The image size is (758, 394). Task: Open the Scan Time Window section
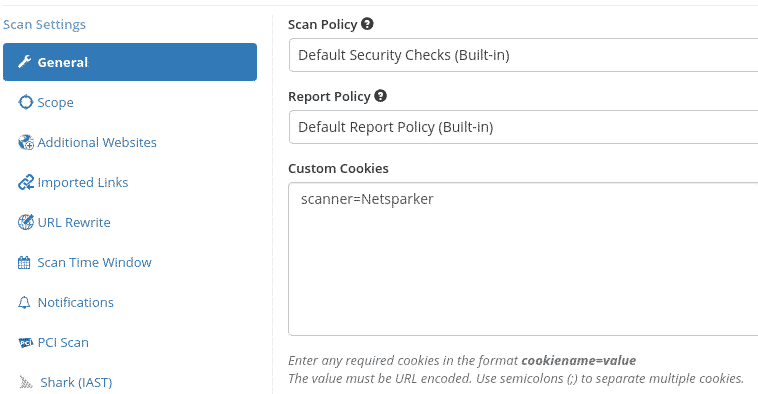click(x=94, y=263)
